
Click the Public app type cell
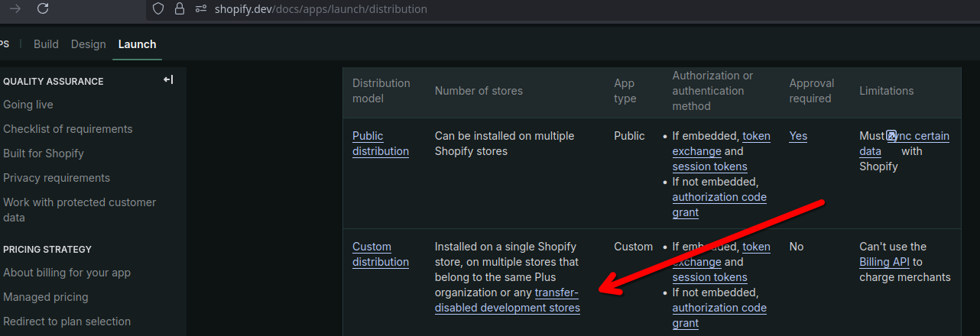(x=629, y=136)
